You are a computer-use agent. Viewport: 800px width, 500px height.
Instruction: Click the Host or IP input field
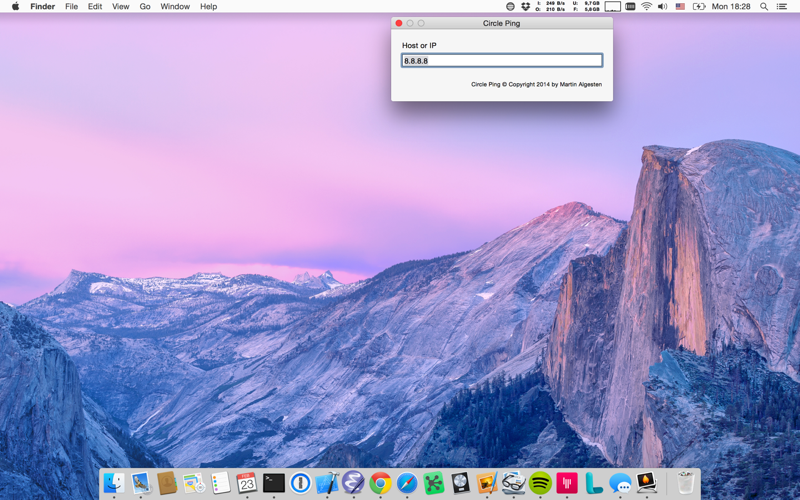[502, 61]
